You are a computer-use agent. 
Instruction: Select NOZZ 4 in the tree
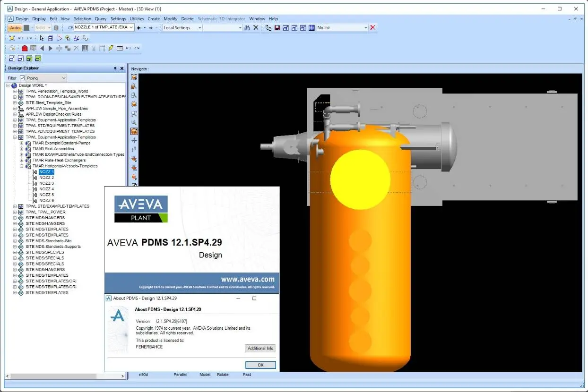(x=46, y=189)
